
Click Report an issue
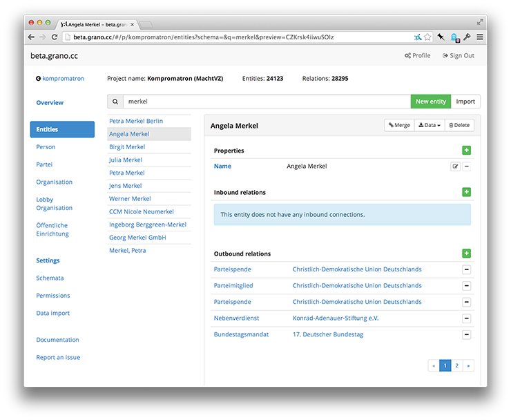pyautogui.click(x=58, y=357)
